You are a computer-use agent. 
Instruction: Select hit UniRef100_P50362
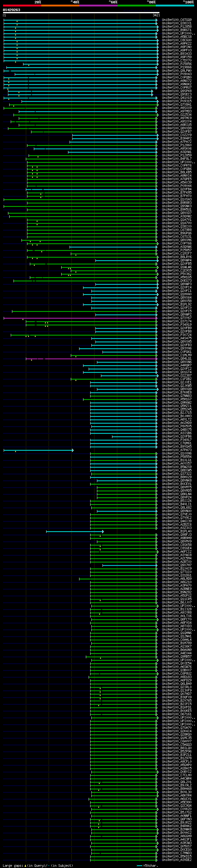pyautogui.click(x=177, y=274)
